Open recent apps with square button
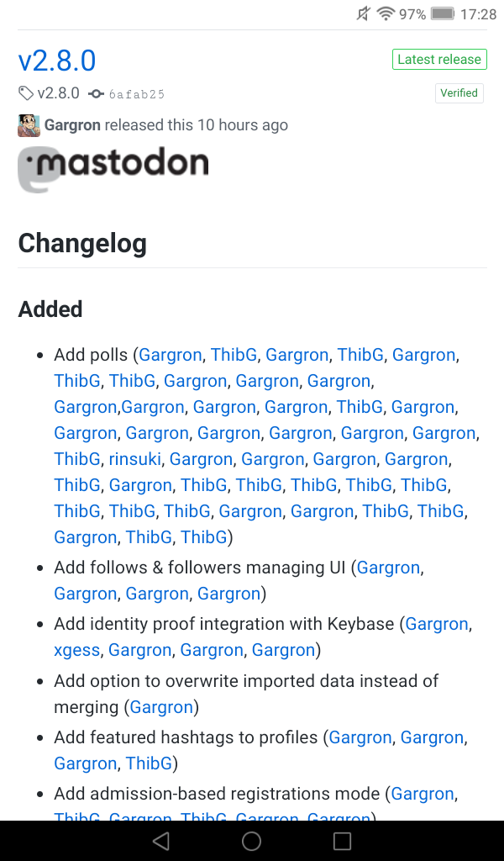Image resolution: width=504 pixels, height=861 pixels. pos(342,841)
